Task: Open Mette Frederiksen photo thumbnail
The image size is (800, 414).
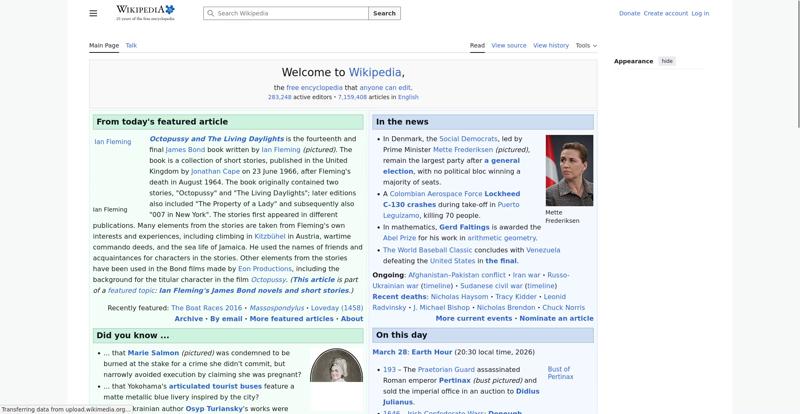Action: (x=569, y=171)
